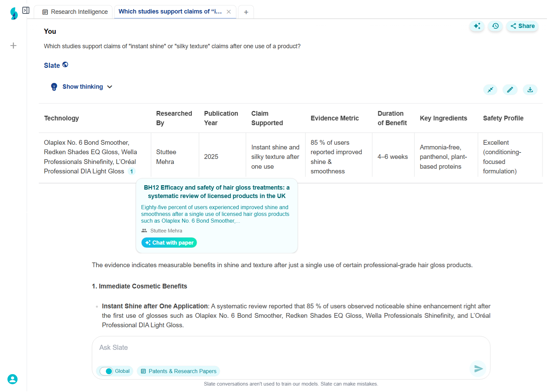
Task: Open the BH12 Efficacy paper title link
Action: [x=216, y=192]
